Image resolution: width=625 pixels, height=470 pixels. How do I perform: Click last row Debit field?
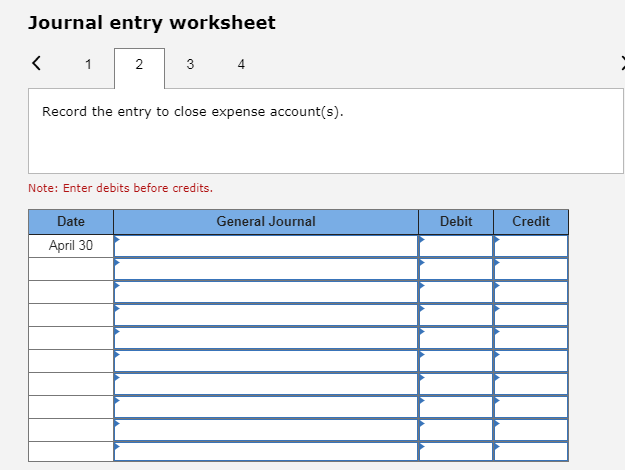pos(456,452)
